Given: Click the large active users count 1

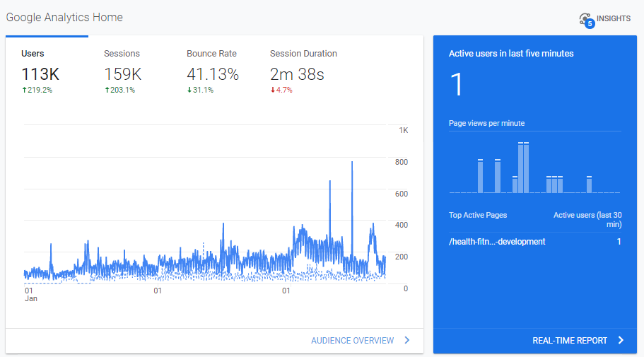Looking at the screenshot, I should (457, 85).
